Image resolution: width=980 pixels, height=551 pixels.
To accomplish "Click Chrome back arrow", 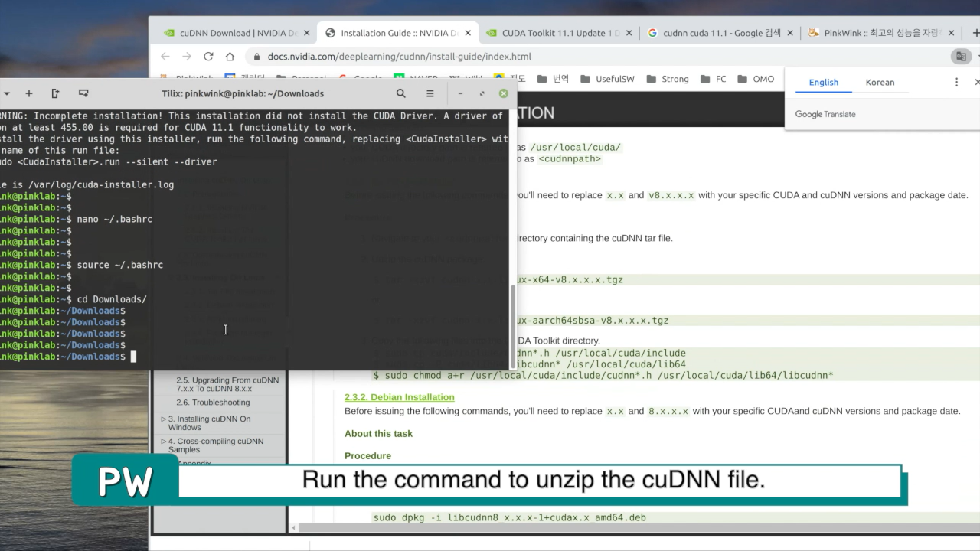I will (165, 57).
